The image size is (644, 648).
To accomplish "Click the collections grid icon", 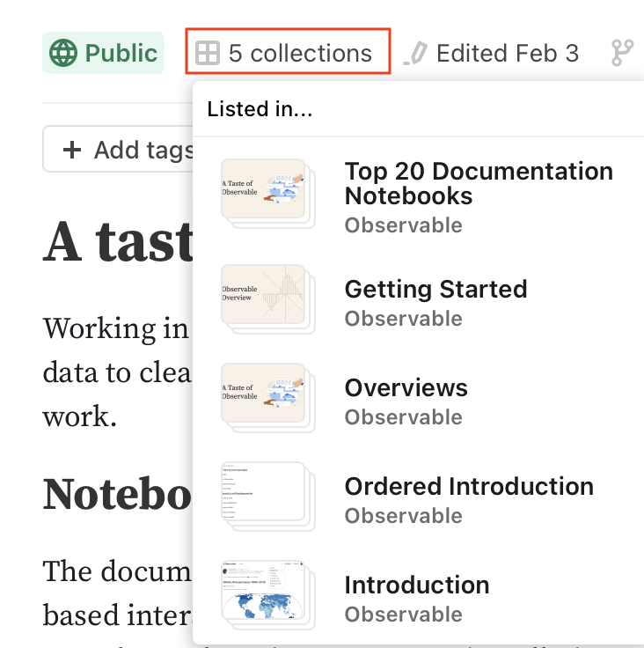I will coord(208,53).
